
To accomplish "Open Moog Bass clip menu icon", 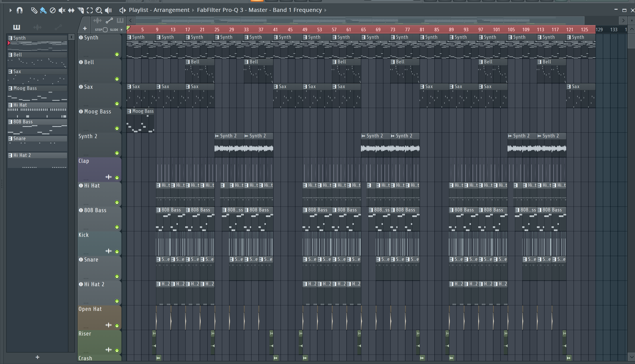I will 129,111.
